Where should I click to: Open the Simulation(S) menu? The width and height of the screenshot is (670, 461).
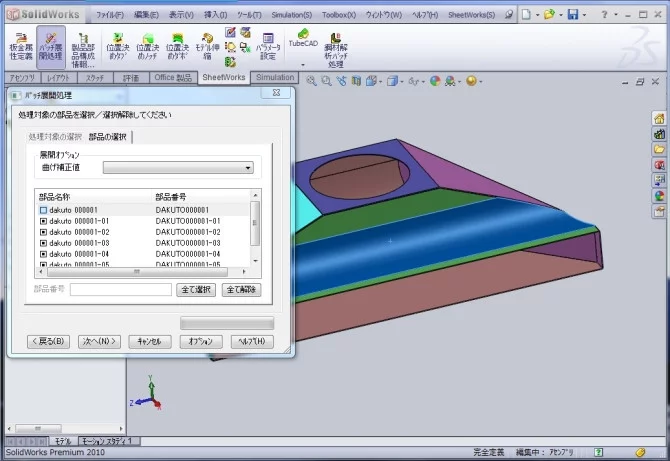291,16
